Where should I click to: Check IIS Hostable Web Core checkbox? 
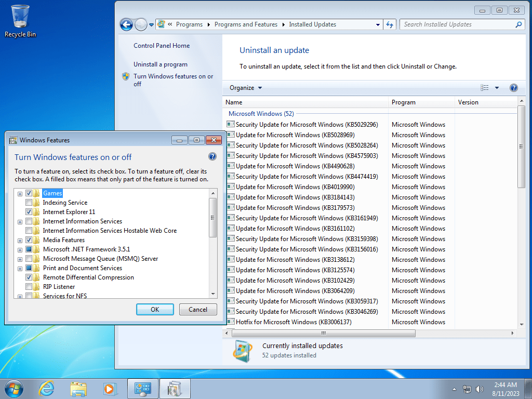pyautogui.click(x=29, y=230)
